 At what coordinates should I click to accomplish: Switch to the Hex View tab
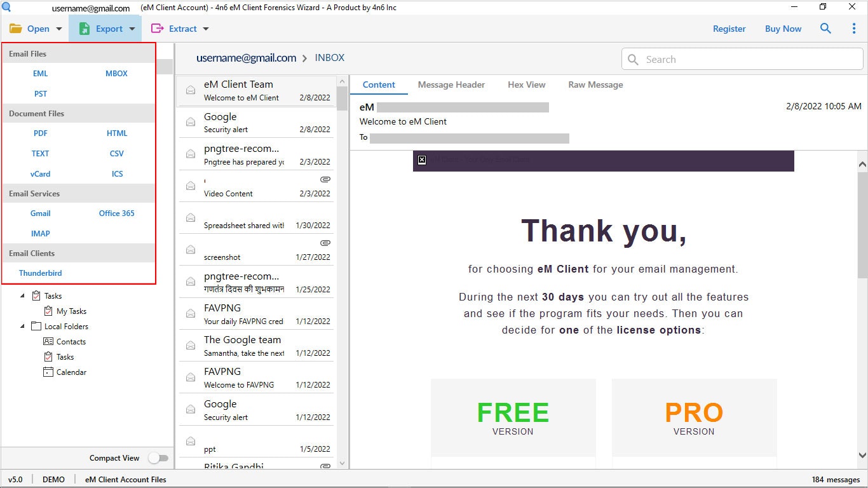point(526,85)
